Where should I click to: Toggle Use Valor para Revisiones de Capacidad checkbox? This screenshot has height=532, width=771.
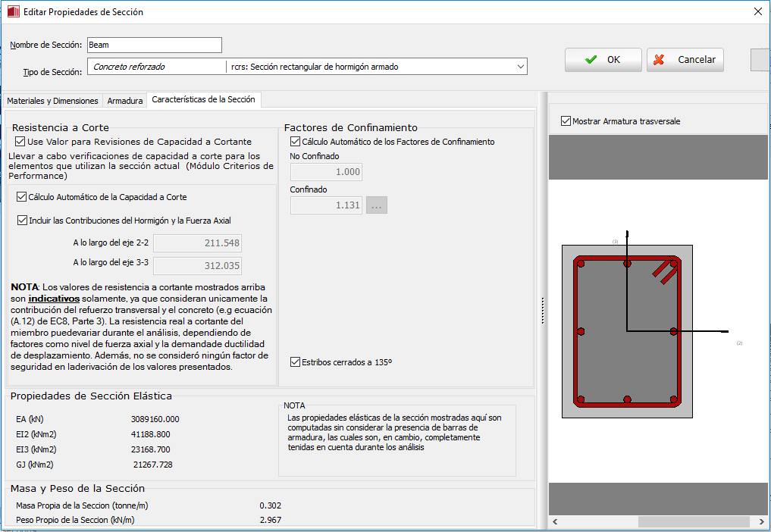click(x=20, y=142)
